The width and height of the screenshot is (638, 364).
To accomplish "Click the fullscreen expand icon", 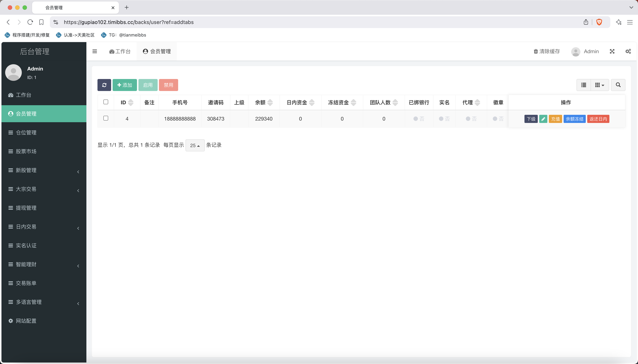I will pos(612,51).
